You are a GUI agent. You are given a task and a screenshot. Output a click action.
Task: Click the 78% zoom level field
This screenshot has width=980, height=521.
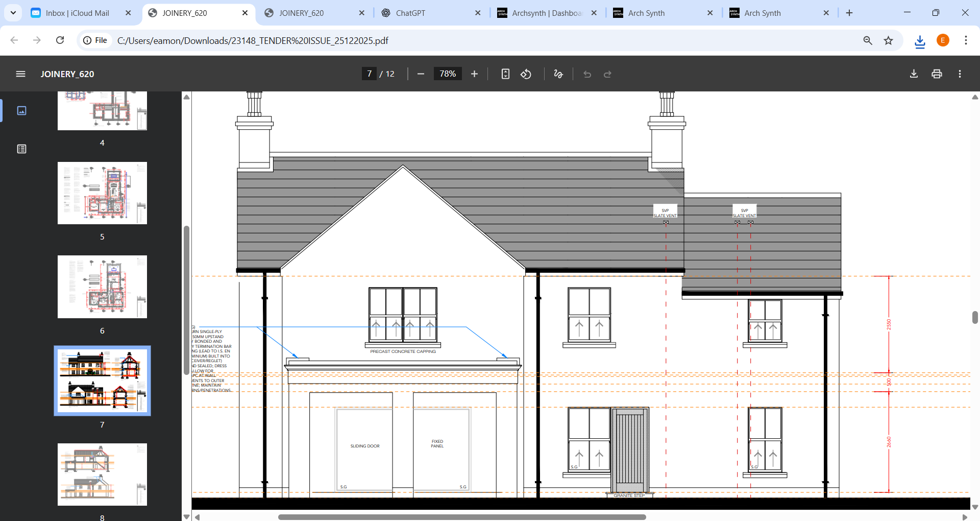point(448,74)
